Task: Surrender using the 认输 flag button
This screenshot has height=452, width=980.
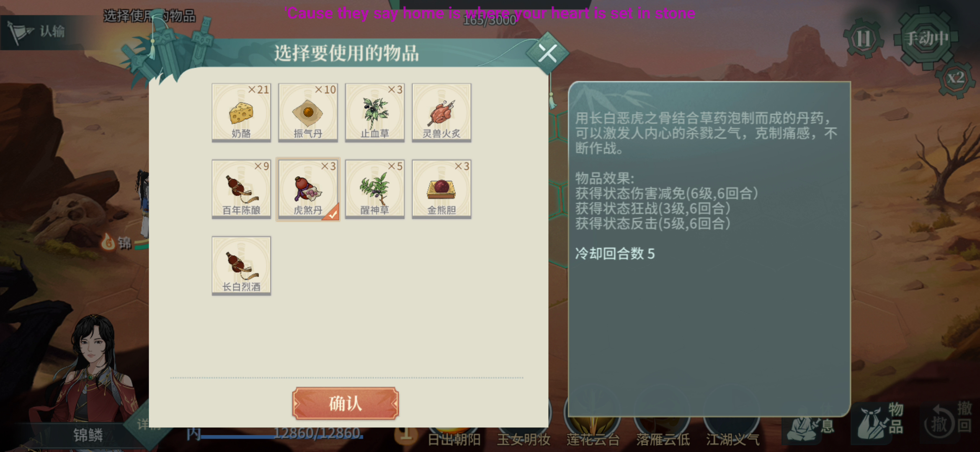Action: click(39, 32)
